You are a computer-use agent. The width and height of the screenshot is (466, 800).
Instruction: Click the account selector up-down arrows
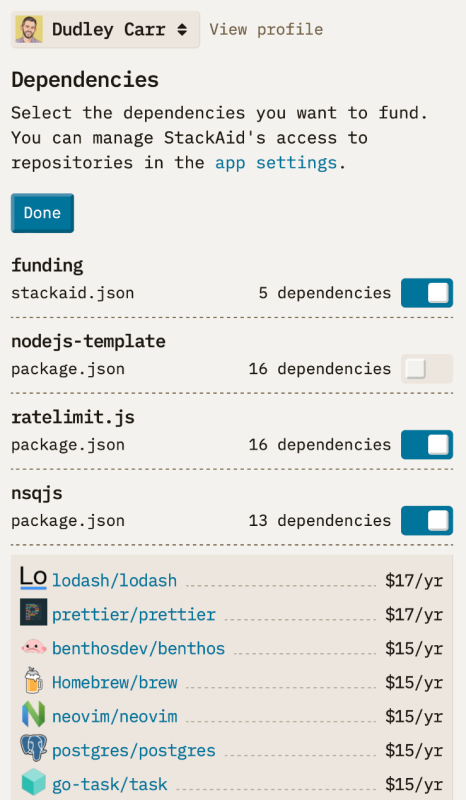(182, 30)
